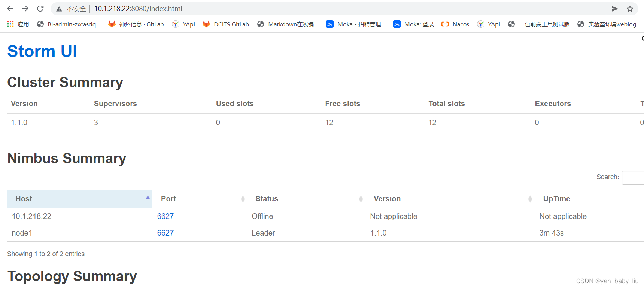The height and width of the screenshot is (288, 644).
Task: Sort Nimbus table by Host column
Action: (80, 199)
